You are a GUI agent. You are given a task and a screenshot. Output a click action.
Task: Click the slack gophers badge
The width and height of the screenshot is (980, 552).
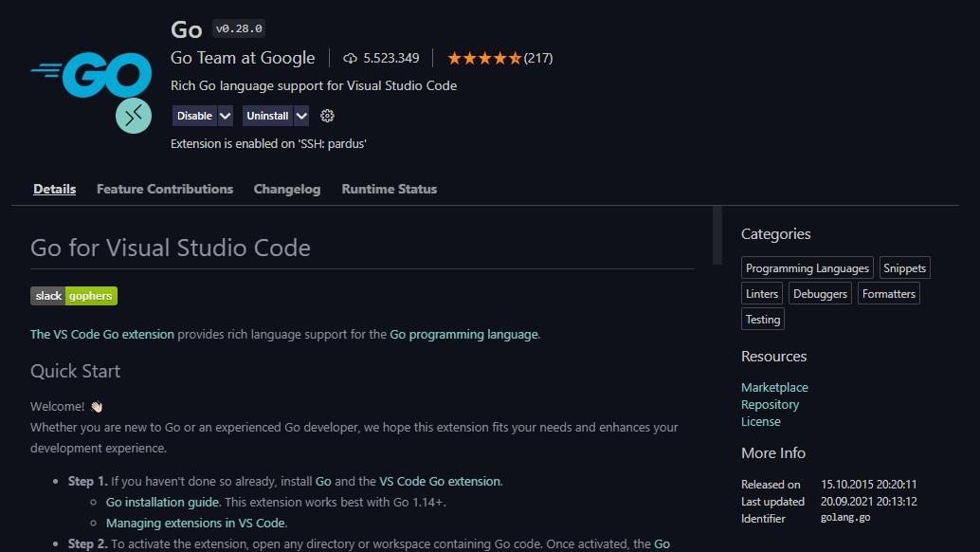74,296
